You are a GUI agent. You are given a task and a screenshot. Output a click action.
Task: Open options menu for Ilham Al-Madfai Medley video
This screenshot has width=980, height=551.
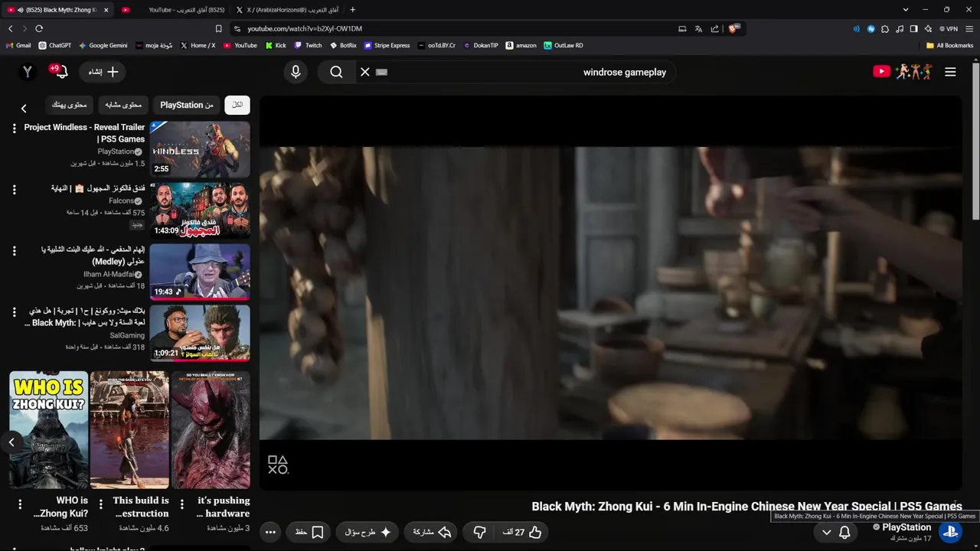[14, 250]
